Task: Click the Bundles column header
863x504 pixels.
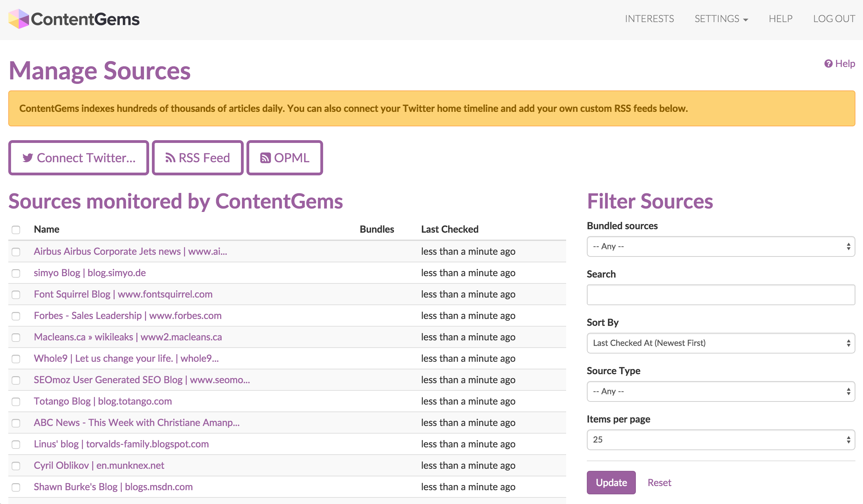Action: (x=377, y=230)
